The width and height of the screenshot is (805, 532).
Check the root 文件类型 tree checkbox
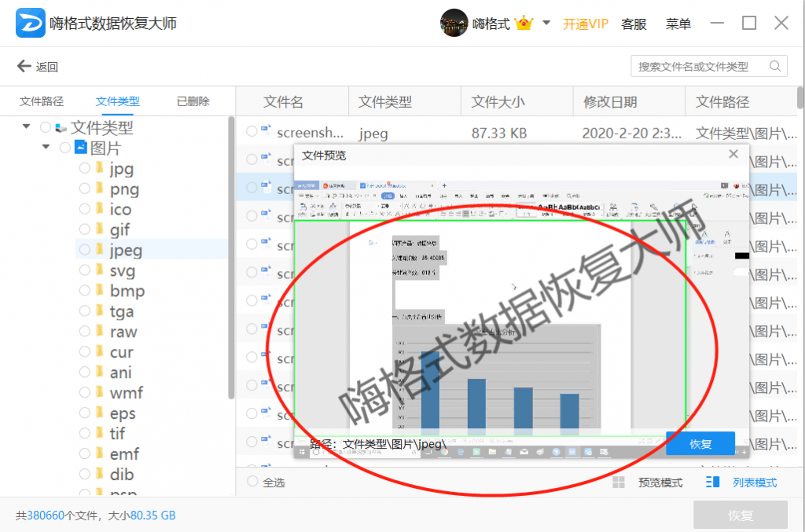pyautogui.click(x=45, y=127)
